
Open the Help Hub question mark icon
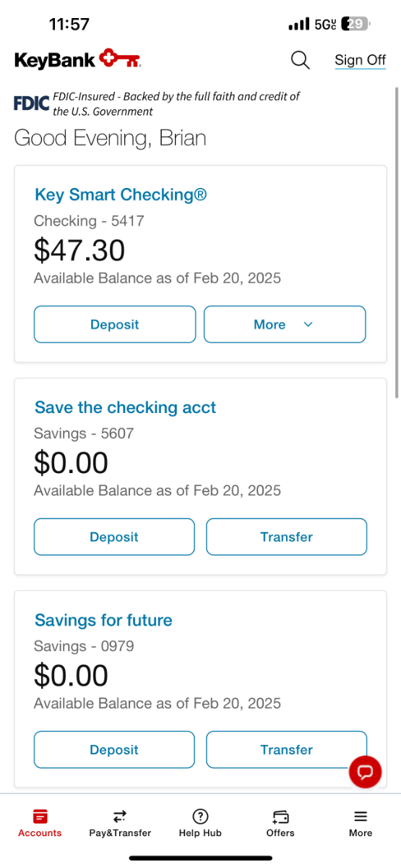point(201,817)
